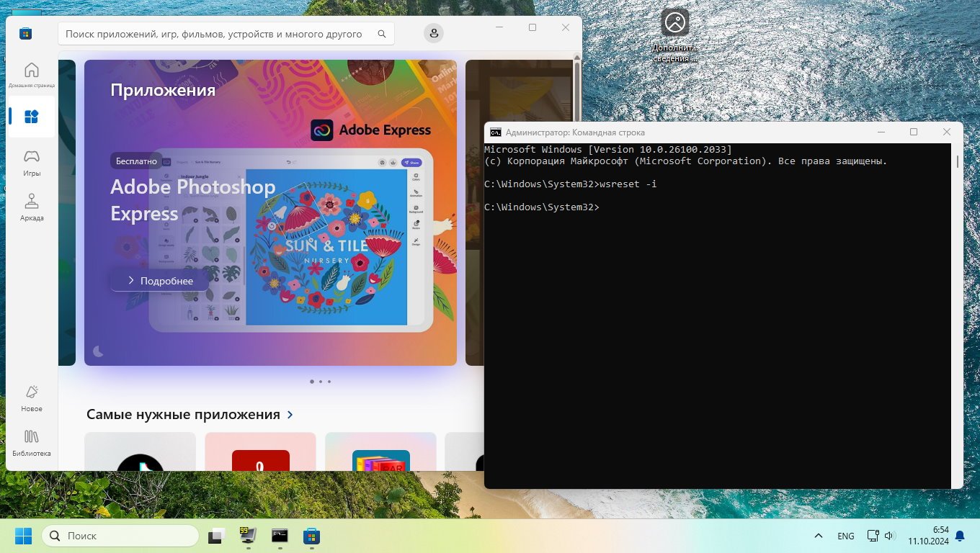Screen dimensions: 980x553
Task: Click the Microsoft Store taskbar icon
Action: click(x=311, y=536)
